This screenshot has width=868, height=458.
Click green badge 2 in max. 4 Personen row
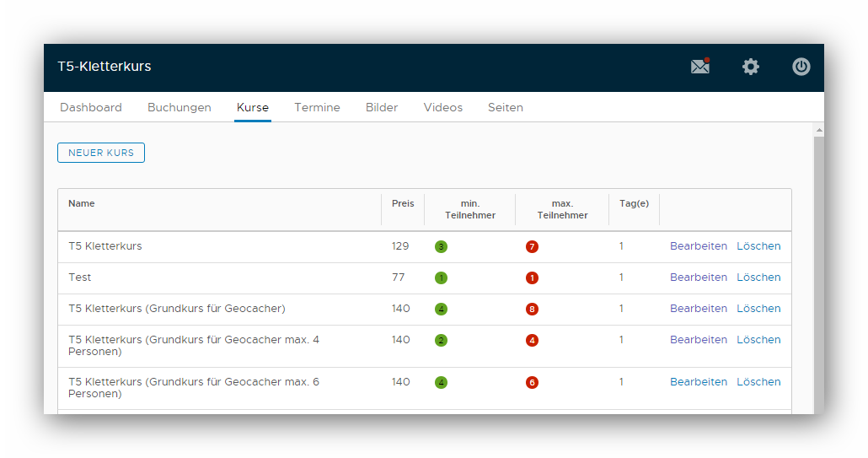click(442, 340)
